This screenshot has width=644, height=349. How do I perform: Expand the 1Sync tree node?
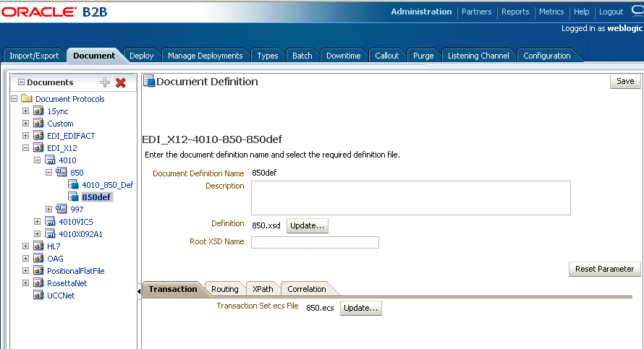click(x=25, y=111)
